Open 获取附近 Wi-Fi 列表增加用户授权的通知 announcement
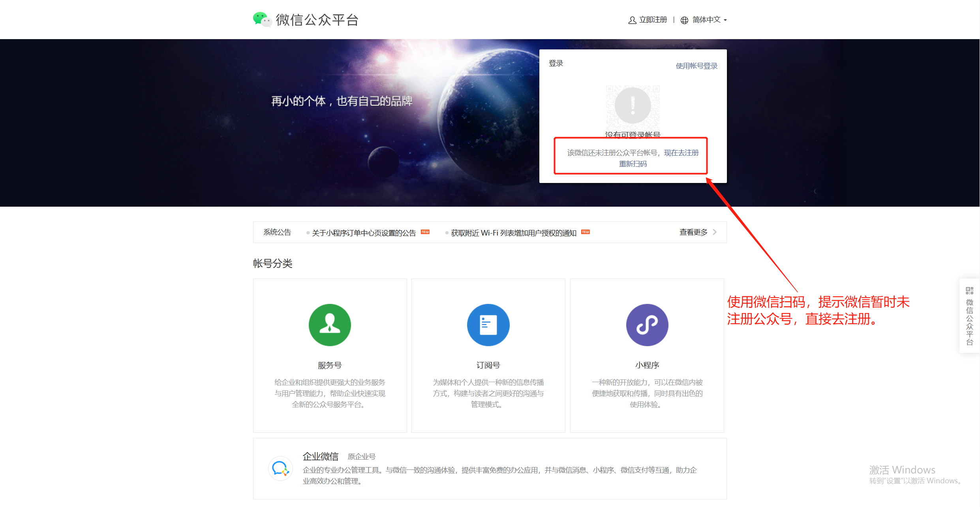The width and height of the screenshot is (980, 507). pos(514,233)
